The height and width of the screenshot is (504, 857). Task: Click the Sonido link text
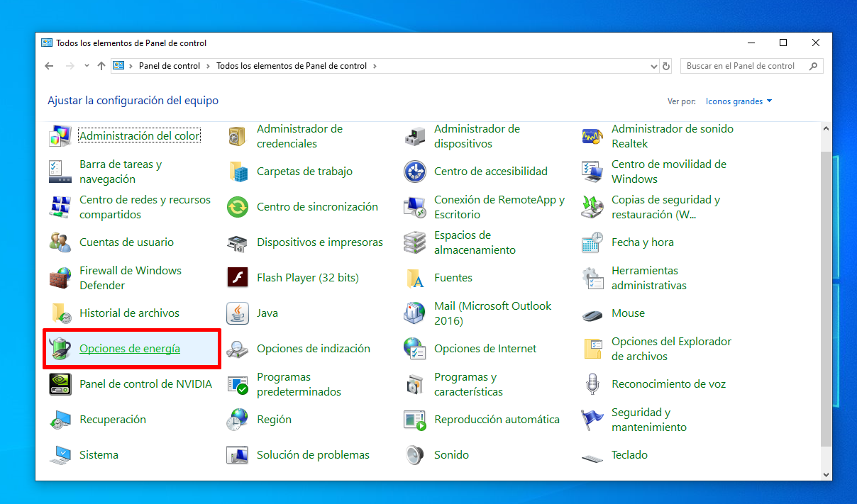451,454
